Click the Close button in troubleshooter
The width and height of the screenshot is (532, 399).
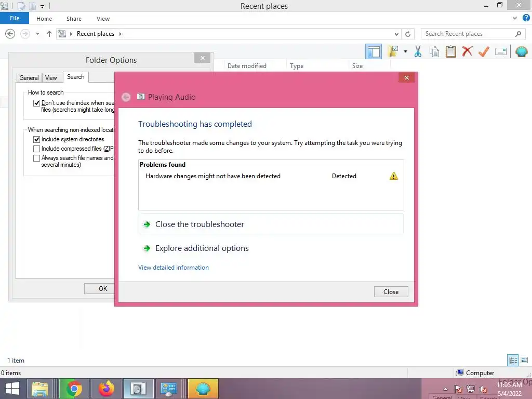(391, 292)
